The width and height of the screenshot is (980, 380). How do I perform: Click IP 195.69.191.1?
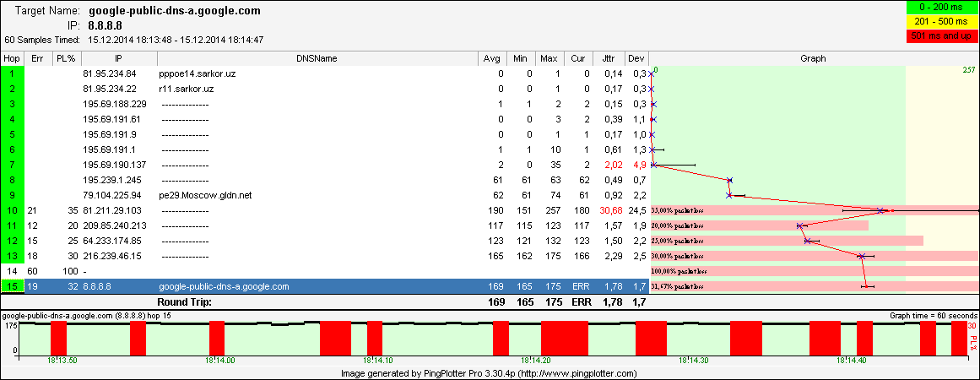tap(110, 149)
